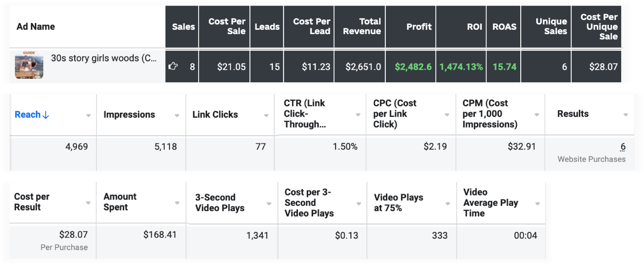
Task: Select the ROAS column header
Action: 504,27
